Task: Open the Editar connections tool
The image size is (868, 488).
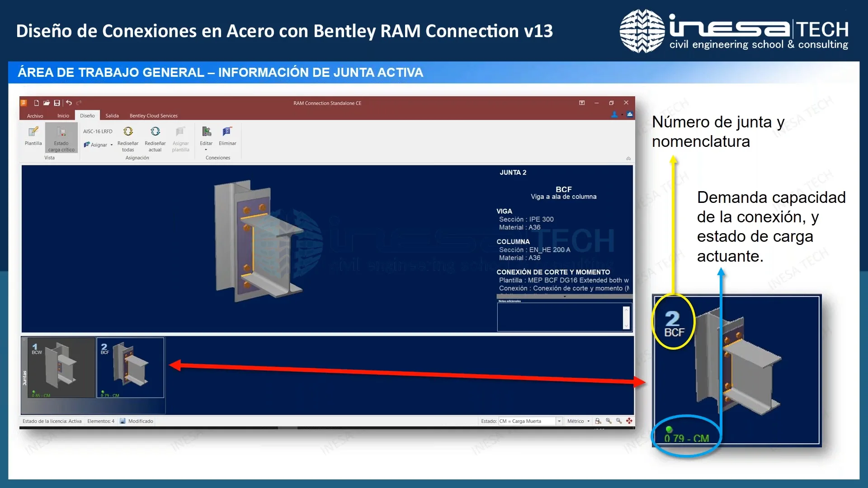Action: click(206, 137)
